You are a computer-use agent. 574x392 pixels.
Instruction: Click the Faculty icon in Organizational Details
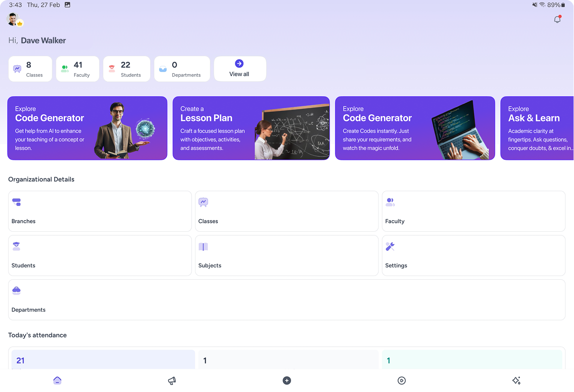[x=390, y=202]
